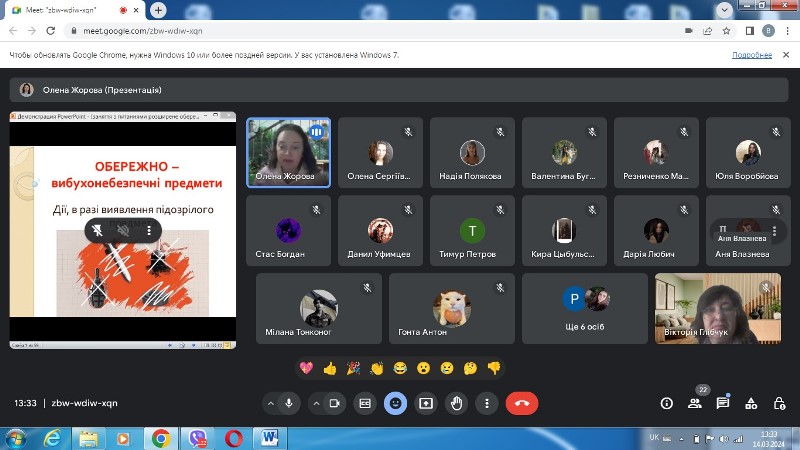
Task: Open activities shapes icon
Action: [751, 403]
